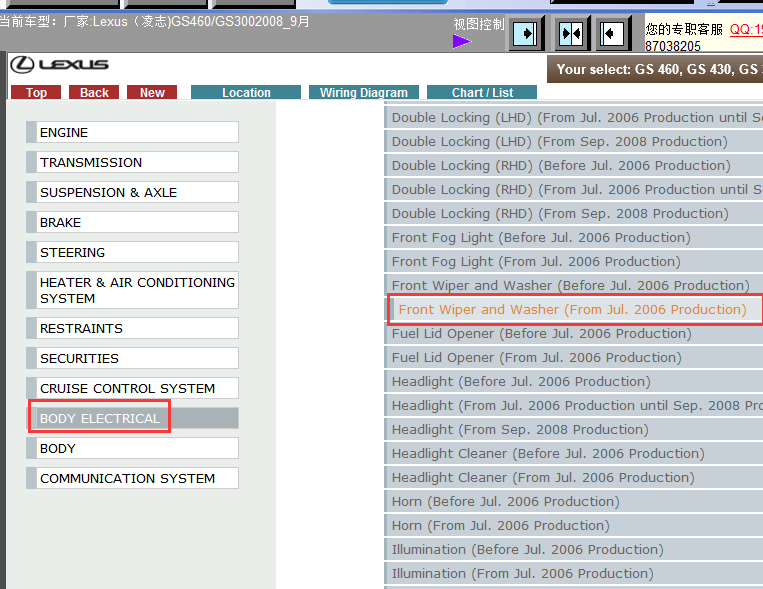Select COMMUNICATION SYSTEM category
This screenshot has height=589, width=763.
coord(132,479)
